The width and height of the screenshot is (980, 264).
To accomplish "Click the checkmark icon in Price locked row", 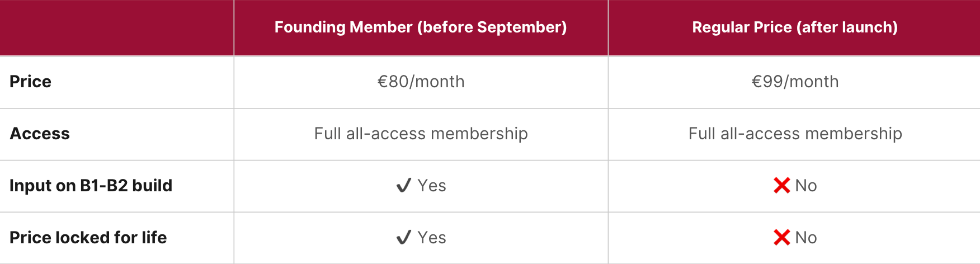I will 403,238.
